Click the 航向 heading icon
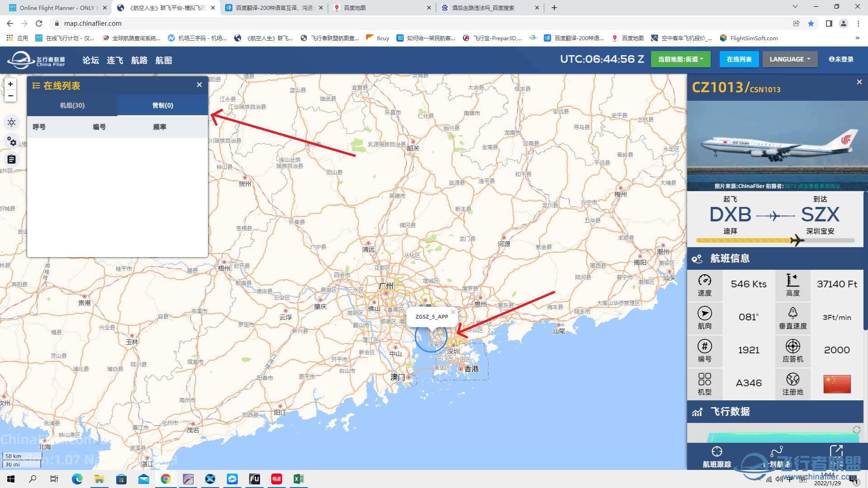 pyautogui.click(x=704, y=313)
